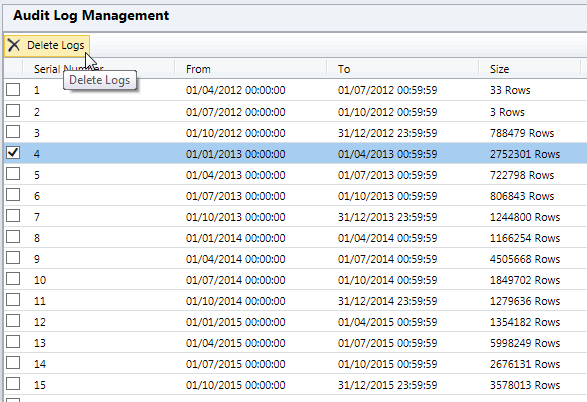Select From date 01/10/2014 00:00:00

[x=235, y=301]
